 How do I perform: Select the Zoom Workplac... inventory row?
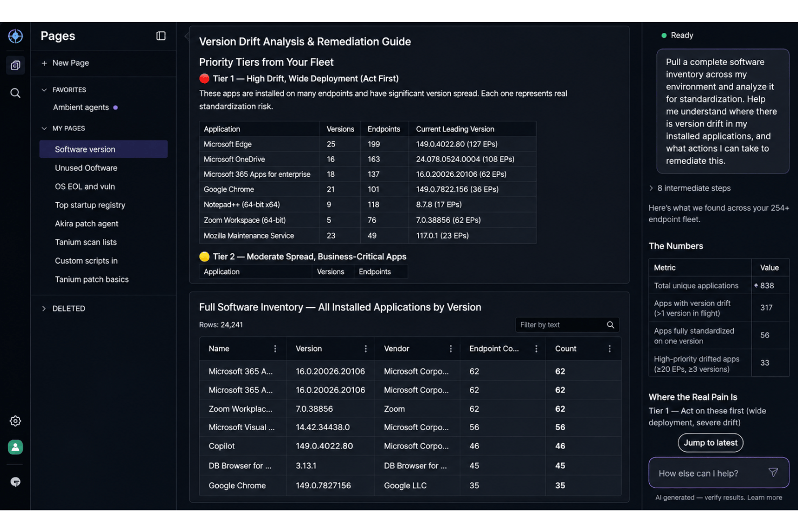[x=410, y=409]
